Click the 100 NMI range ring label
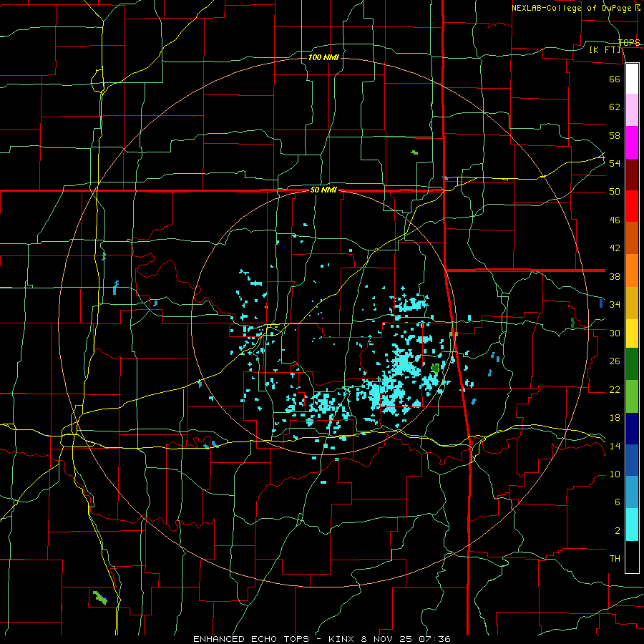The width and height of the screenshot is (644, 644). [323, 57]
